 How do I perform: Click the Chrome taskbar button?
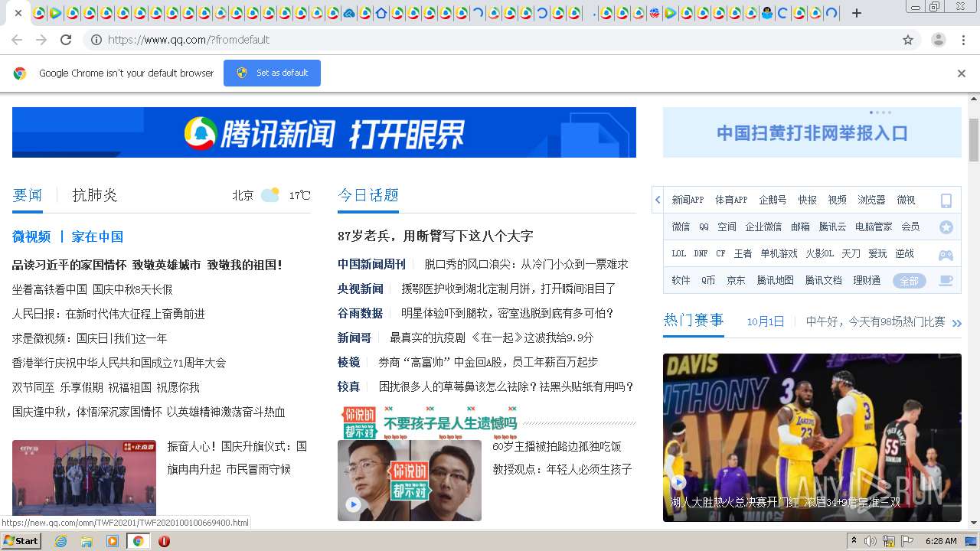tap(138, 541)
